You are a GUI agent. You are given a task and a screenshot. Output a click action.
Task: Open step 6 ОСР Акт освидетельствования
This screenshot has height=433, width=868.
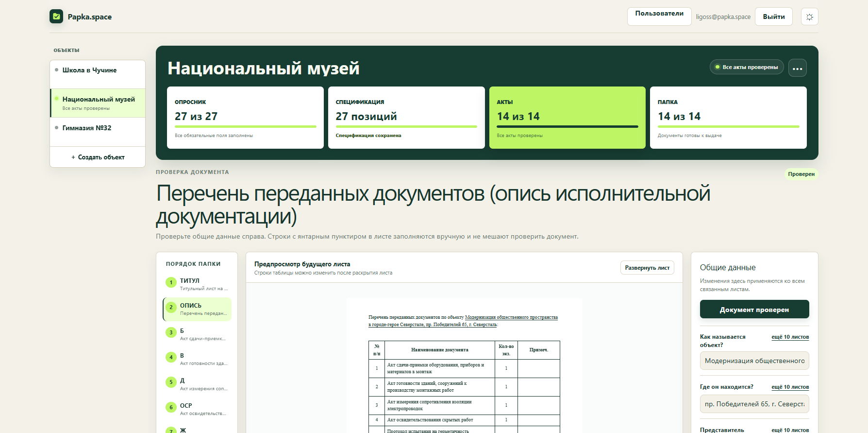[197, 409]
